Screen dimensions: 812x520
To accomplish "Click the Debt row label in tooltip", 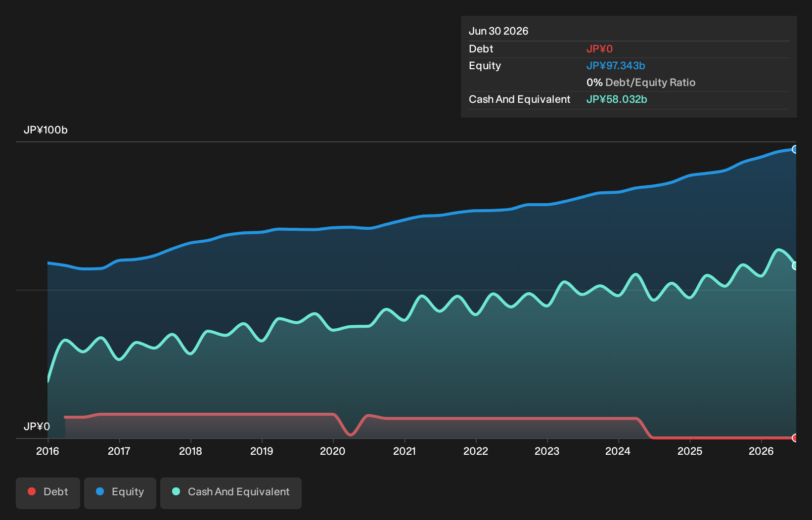I will 481,49.
